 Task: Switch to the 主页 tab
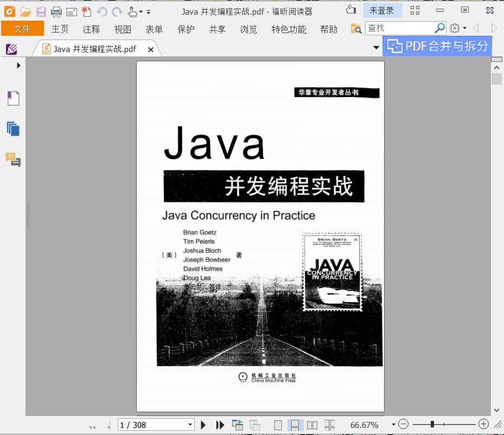tap(60, 29)
